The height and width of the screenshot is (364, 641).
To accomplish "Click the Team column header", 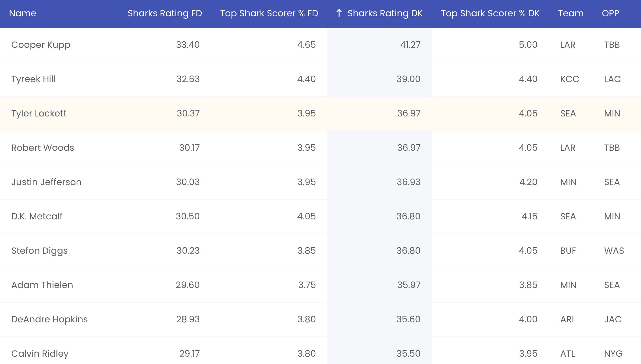I will point(571,13).
